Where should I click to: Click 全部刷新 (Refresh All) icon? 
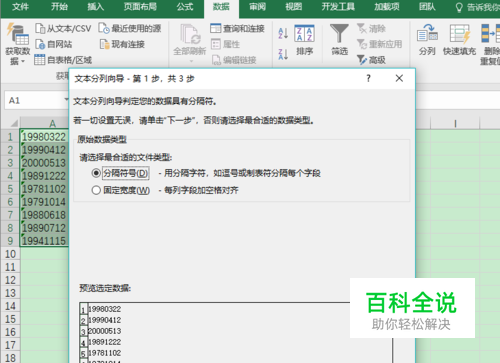coord(190,34)
